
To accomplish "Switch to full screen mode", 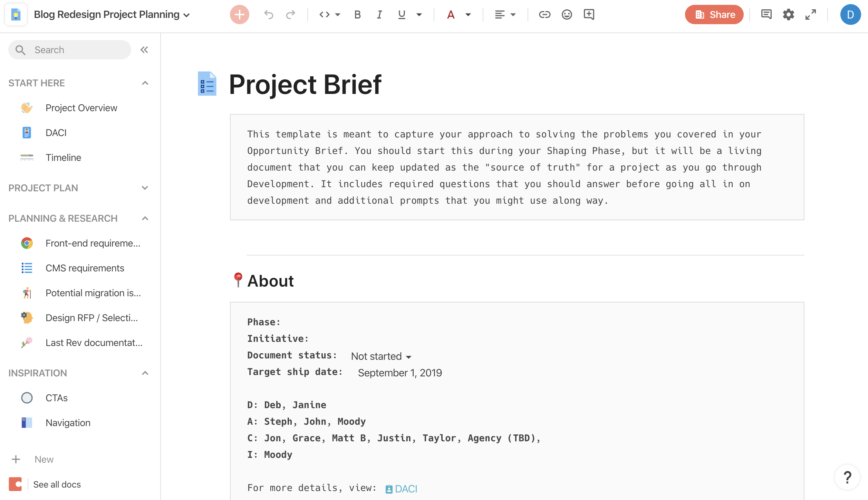I will coord(810,15).
